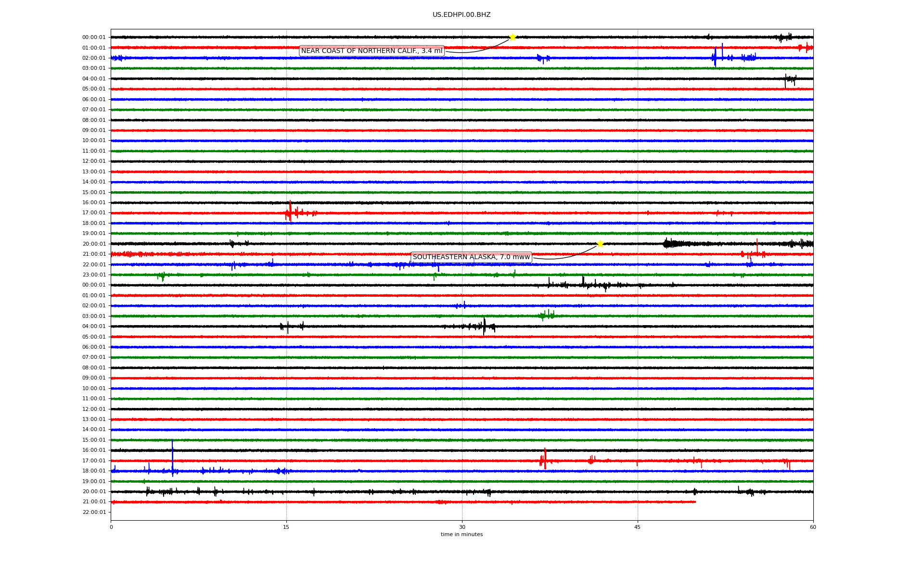This screenshot has height=578, width=924.
Task: Click the first 17:00:01 row time label
Action: point(94,213)
